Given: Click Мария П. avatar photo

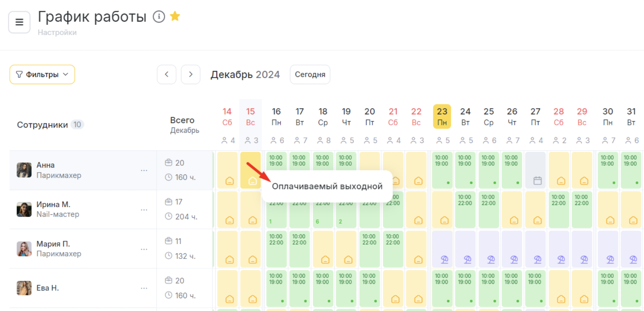Looking at the screenshot, I should point(24,249).
